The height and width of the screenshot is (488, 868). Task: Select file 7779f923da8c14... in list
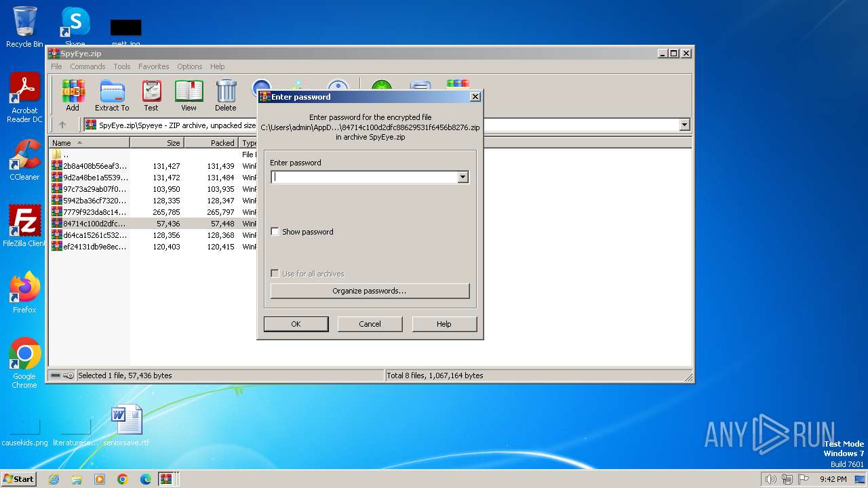tap(90, 212)
